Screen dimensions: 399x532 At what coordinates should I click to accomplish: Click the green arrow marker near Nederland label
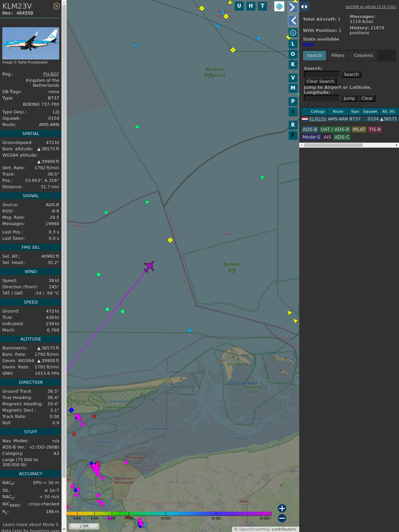tap(106, 212)
